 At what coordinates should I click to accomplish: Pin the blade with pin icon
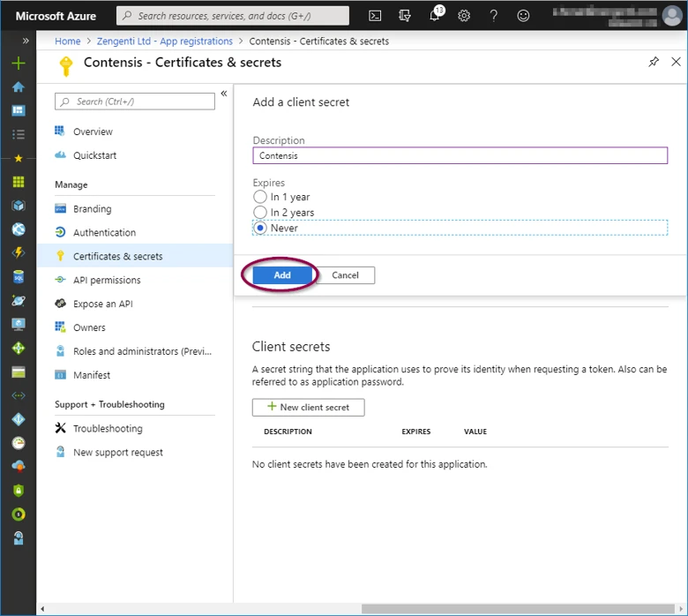654,62
